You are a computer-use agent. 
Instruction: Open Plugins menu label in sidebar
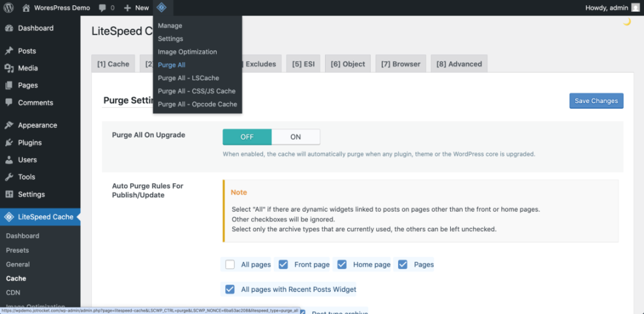(x=29, y=142)
